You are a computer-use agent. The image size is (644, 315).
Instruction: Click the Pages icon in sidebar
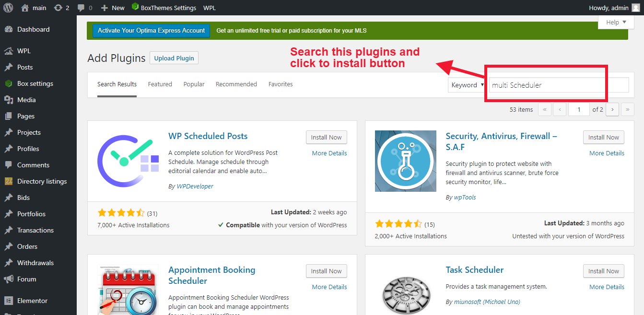click(8, 116)
